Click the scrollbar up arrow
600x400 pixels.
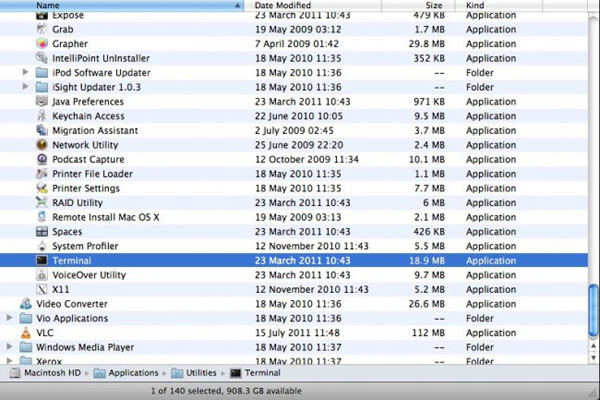coord(593,346)
